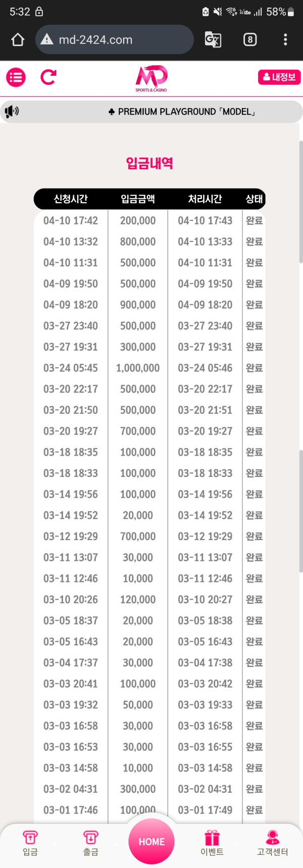
Task: Open the browser home icon
Action: (18, 39)
